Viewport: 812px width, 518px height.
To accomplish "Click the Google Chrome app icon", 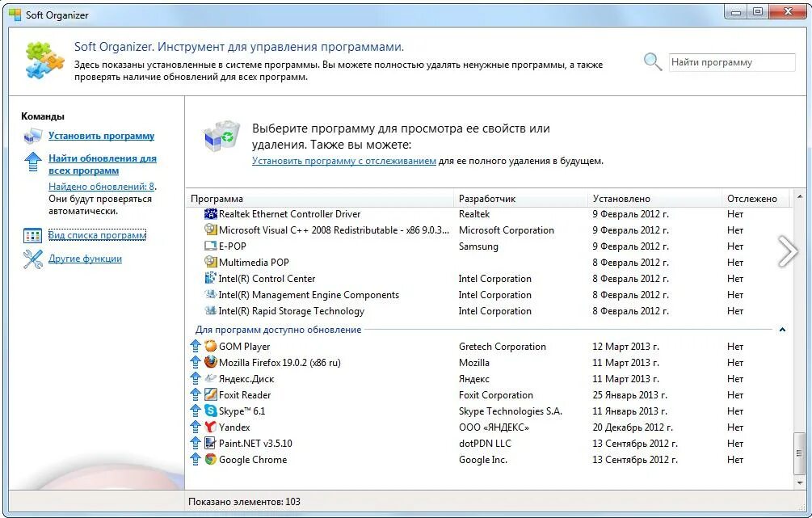I will [210, 459].
